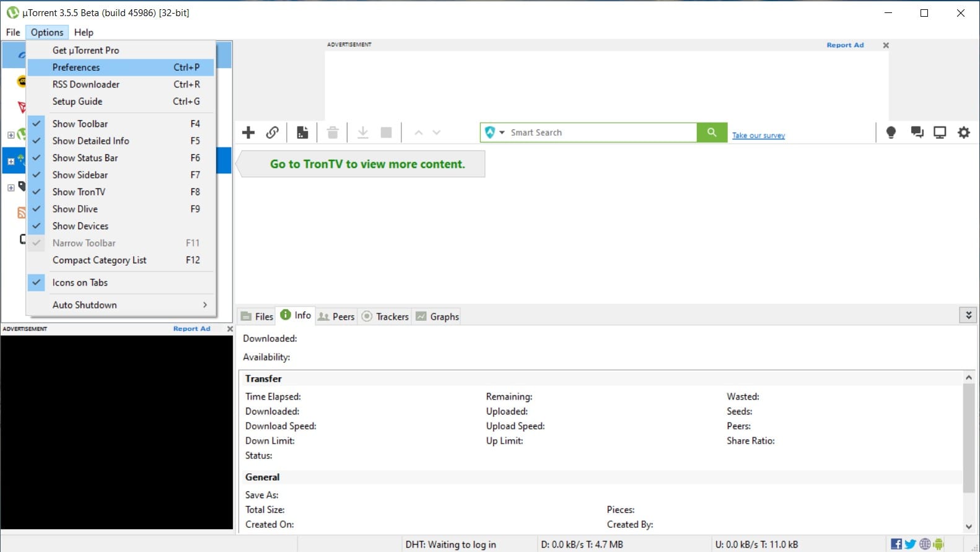
Task: Click the Take our survey link
Action: 758,135
